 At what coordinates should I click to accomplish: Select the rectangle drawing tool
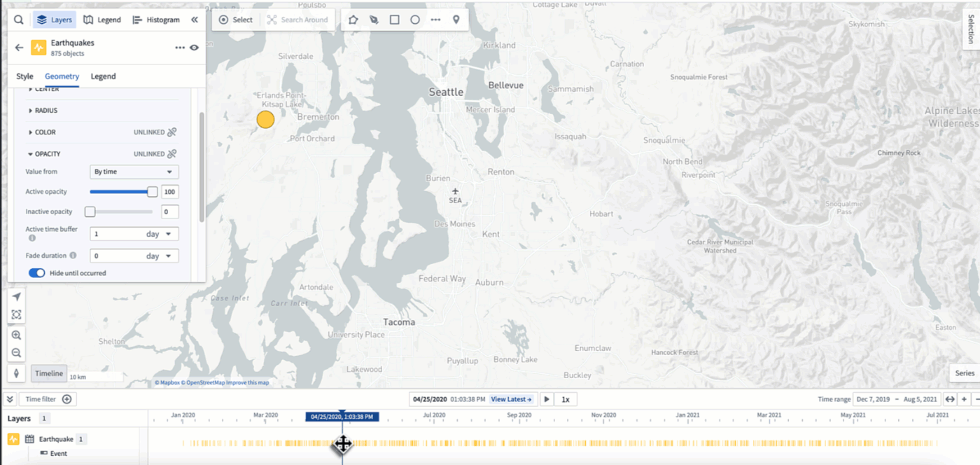[395, 20]
